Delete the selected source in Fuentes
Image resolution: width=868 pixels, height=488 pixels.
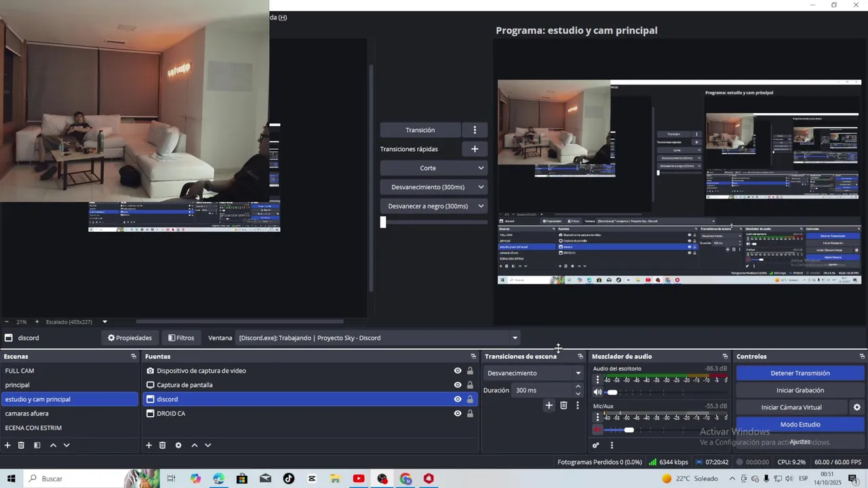pos(162,445)
